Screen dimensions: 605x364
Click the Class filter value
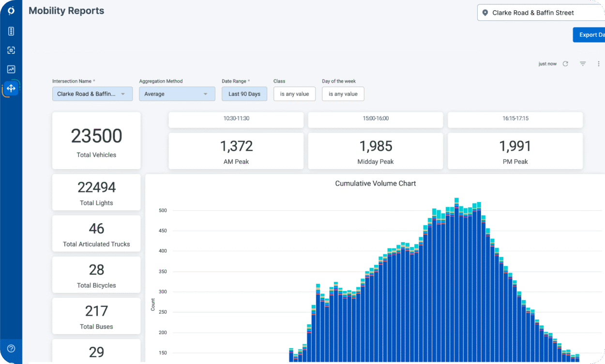pyautogui.click(x=294, y=94)
